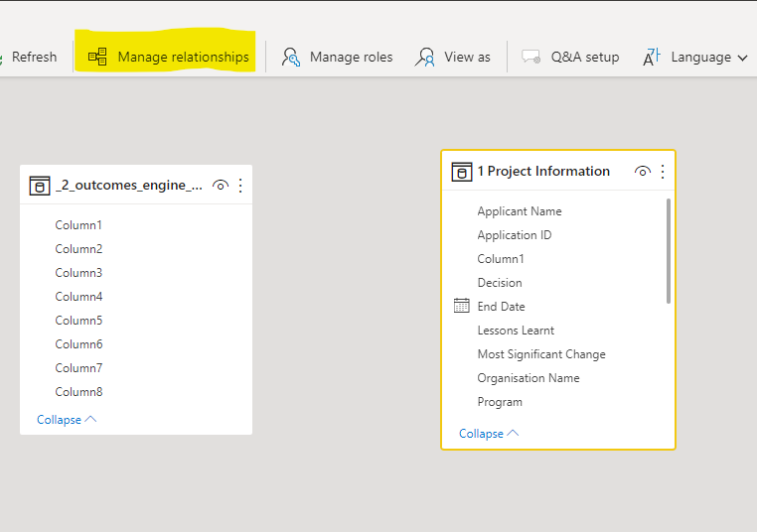Click the Manage relationships icon
Image resolution: width=757 pixels, height=532 pixels.
pyautogui.click(x=97, y=57)
